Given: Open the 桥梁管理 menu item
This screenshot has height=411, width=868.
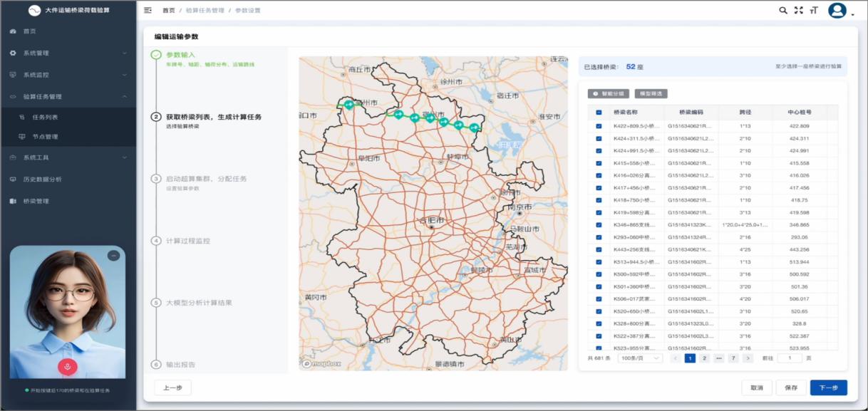Looking at the screenshot, I should [36, 202].
